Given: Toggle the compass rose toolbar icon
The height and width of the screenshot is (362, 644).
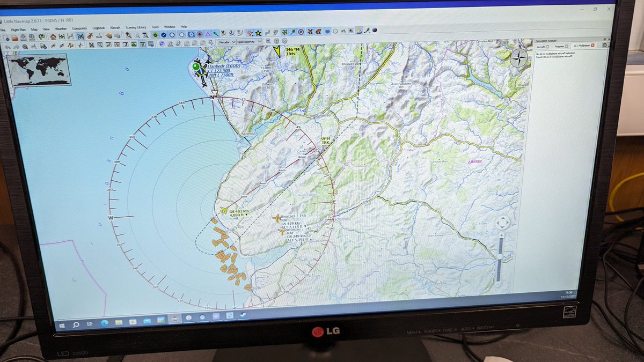Looking at the screenshot, I should click(x=301, y=32).
